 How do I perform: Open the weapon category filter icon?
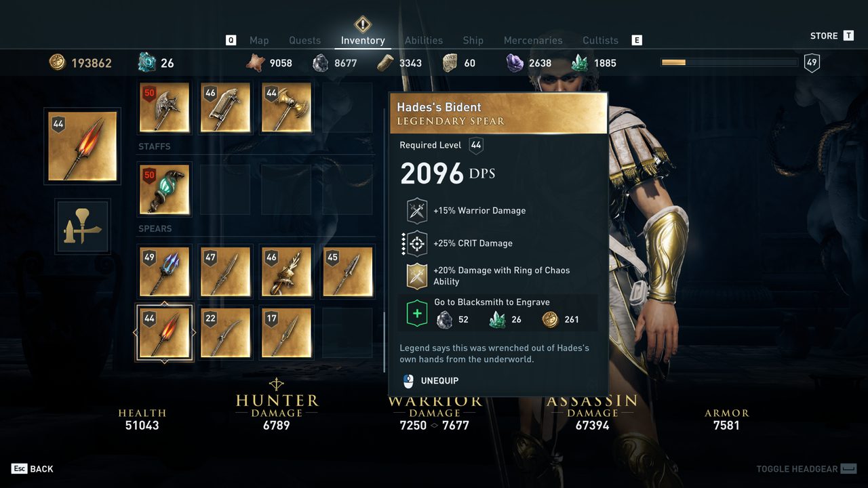coord(83,226)
